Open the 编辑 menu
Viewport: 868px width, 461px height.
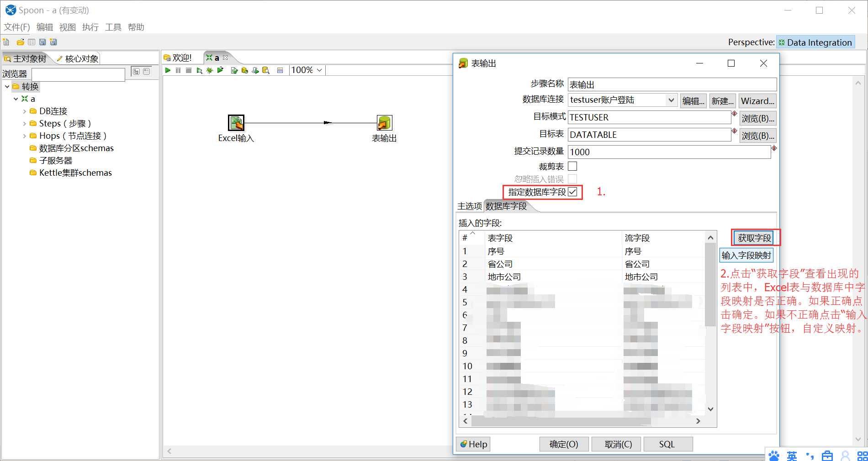[45, 27]
